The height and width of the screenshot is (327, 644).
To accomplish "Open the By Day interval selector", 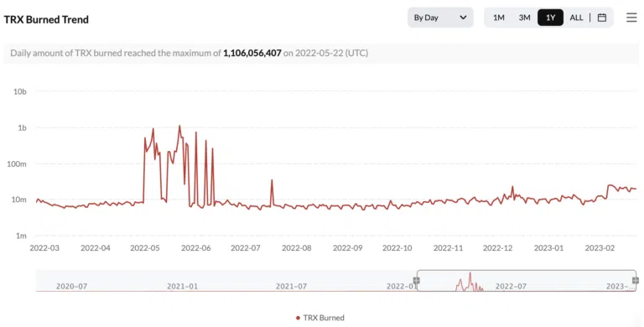I will [x=440, y=18].
